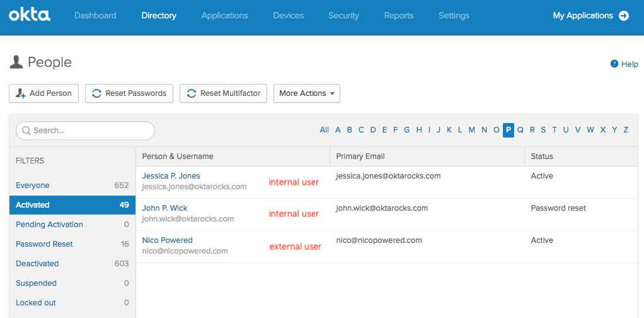The image size is (644, 318).
Task: Show All people in alphabet filter
Action: (324, 130)
